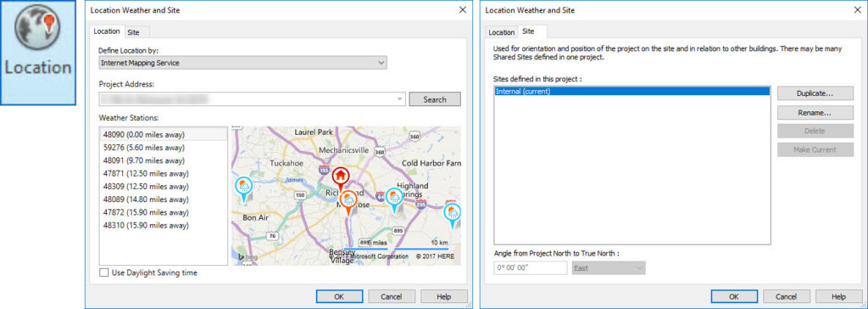
Task: Click Cancel in the Site tab dialog
Action: (787, 297)
